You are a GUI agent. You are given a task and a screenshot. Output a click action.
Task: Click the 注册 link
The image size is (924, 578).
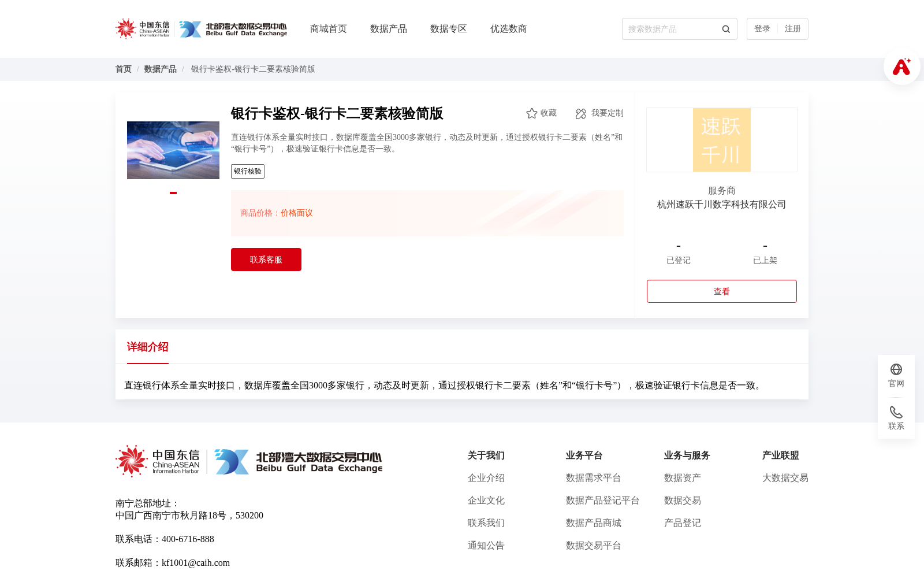(x=793, y=29)
